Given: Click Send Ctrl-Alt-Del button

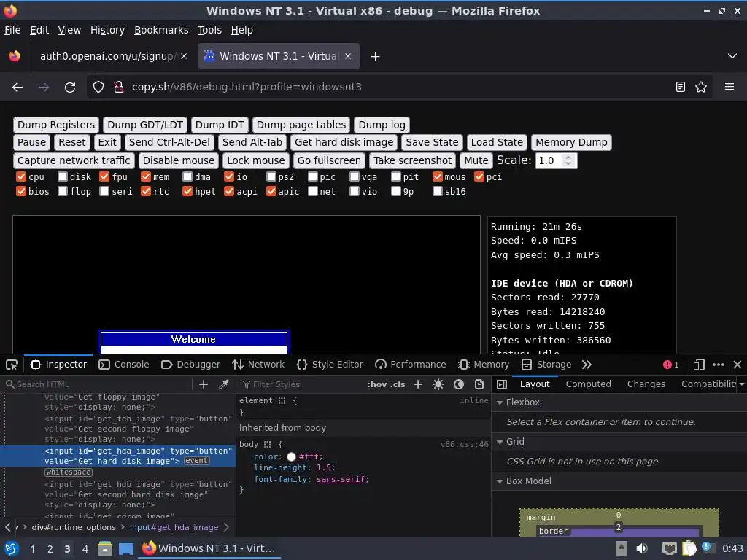Looking at the screenshot, I should (x=169, y=142).
